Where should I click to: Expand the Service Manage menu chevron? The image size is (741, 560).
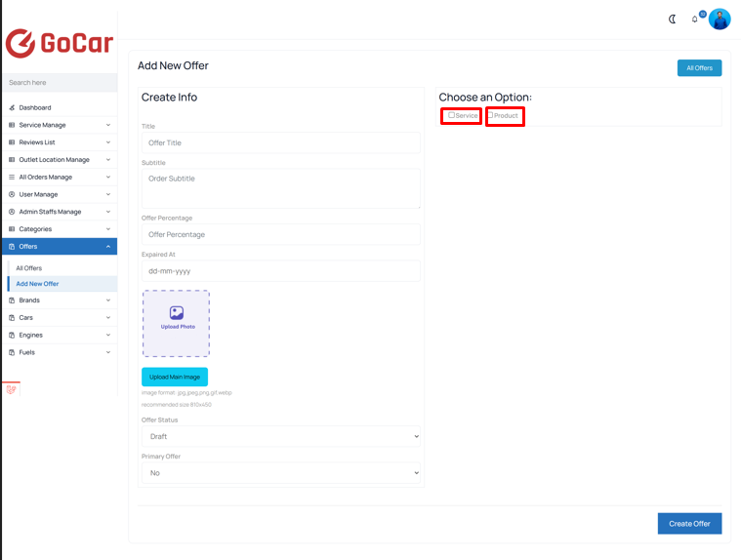(x=108, y=125)
